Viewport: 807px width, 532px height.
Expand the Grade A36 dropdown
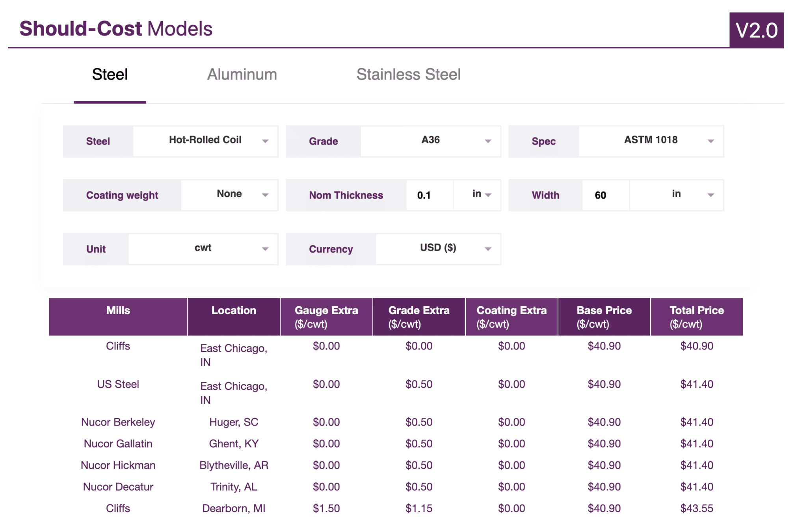pos(430,141)
